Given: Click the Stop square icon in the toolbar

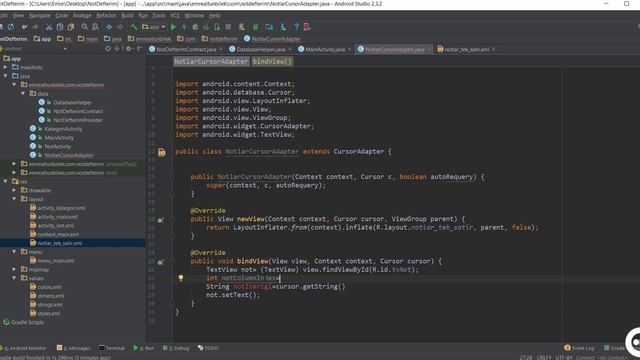Looking at the screenshot, I should [228, 27].
